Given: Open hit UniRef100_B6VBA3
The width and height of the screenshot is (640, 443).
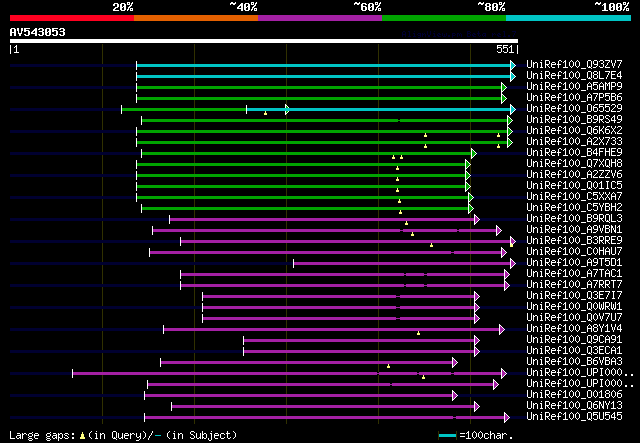Looking at the screenshot, I should (574, 362).
